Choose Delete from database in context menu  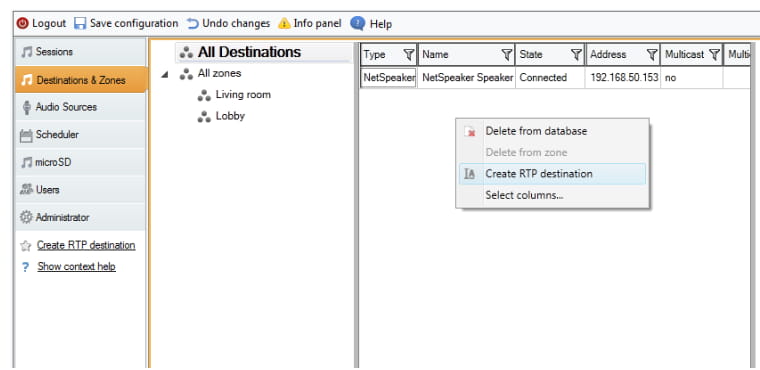point(552,131)
